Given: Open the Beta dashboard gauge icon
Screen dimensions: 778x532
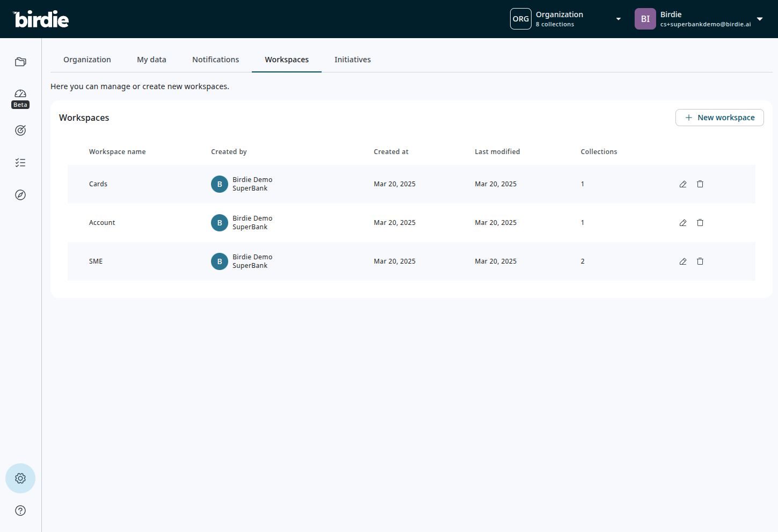Looking at the screenshot, I should [x=20, y=94].
